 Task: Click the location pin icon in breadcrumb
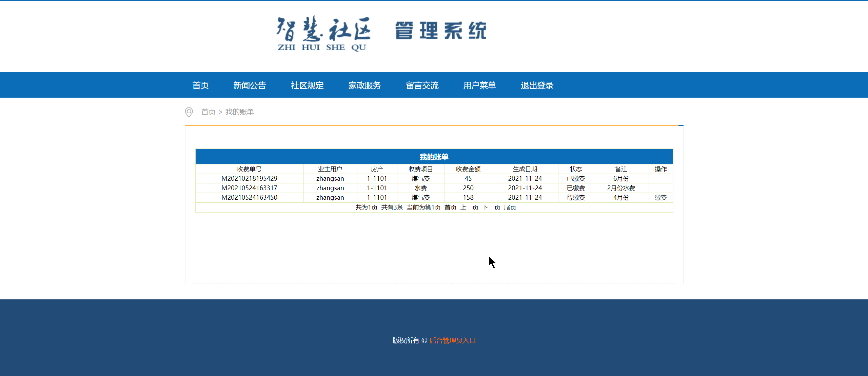click(189, 112)
